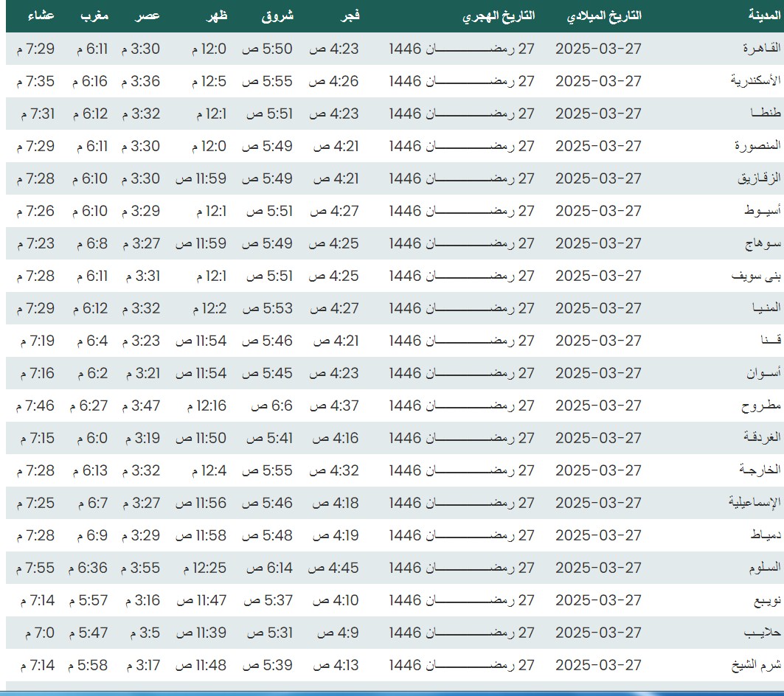This screenshot has height=696, width=784.
Task: Select the شروق column header
Action: pyautogui.click(x=277, y=16)
